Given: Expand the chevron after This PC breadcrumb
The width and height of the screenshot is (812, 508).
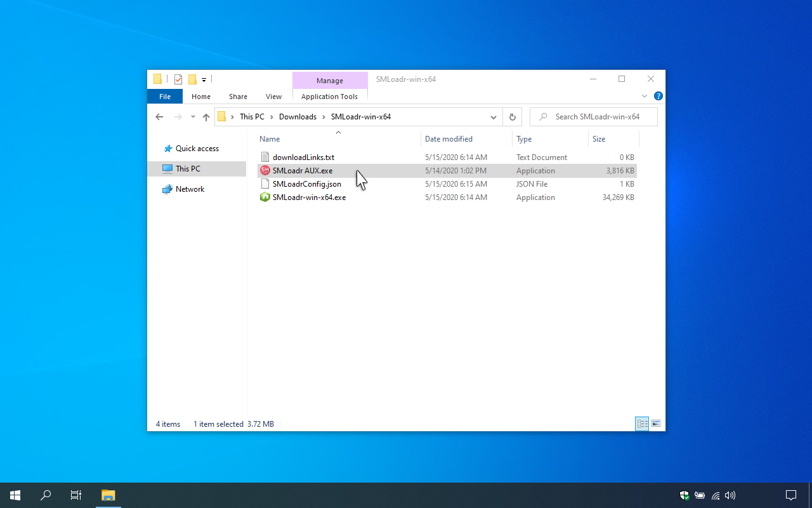Looking at the screenshot, I should 272,117.
